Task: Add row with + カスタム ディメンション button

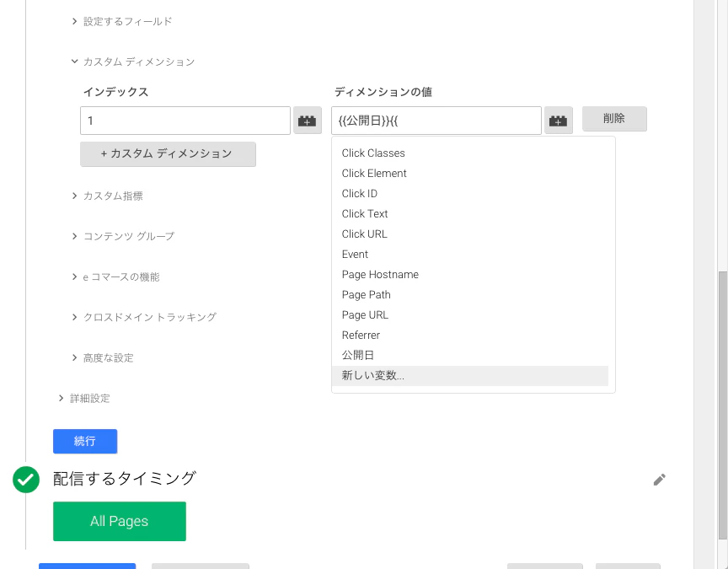Action: [168, 153]
